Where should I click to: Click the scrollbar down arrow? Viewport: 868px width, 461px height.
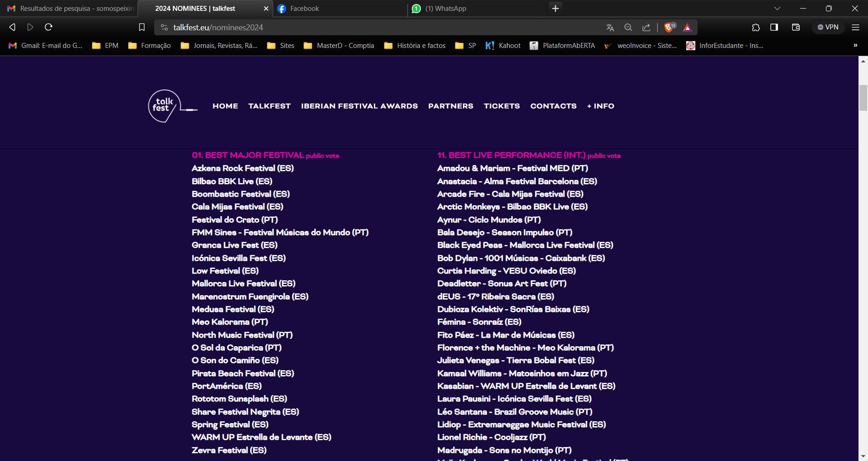(x=863, y=456)
